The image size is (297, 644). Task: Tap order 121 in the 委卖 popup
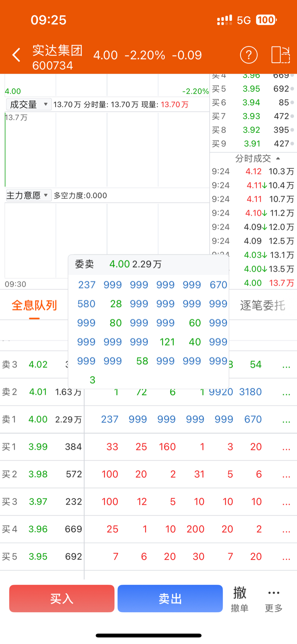167,342
